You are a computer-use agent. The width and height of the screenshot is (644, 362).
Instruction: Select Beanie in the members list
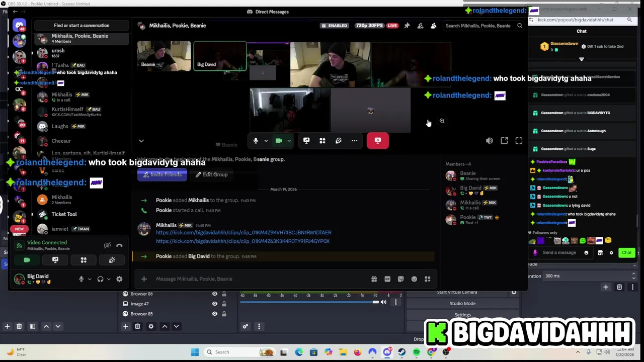point(483,175)
